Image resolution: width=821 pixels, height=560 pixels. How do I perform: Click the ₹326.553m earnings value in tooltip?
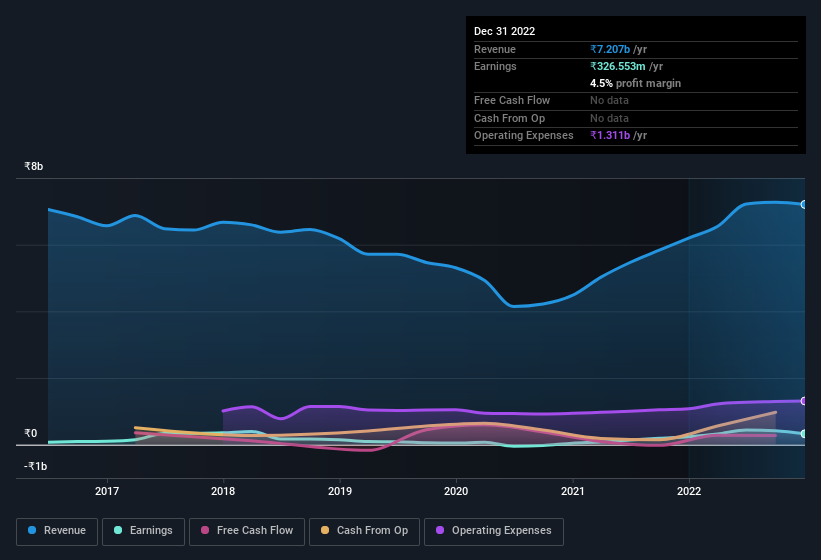(618, 66)
